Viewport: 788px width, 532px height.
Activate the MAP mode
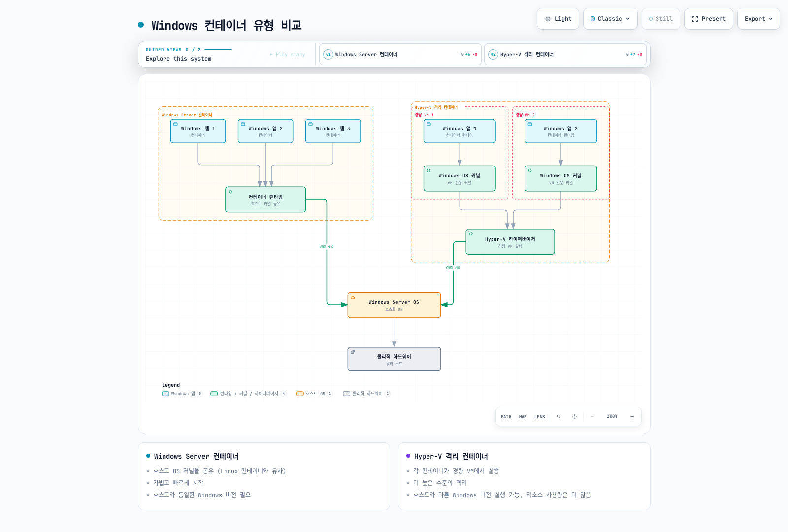pyautogui.click(x=523, y=417)
